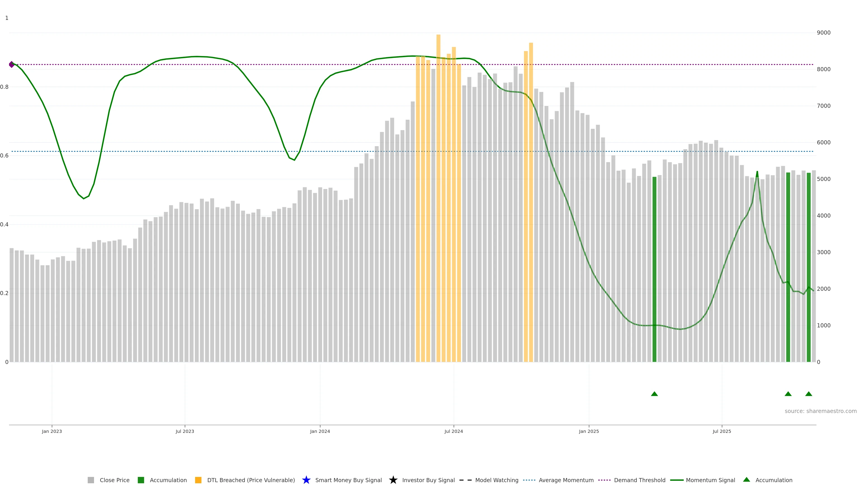Click the source: sharemaestro.com text
Image resolution: width=868 pixels, height=488 pixels.
tap(821, 411)
